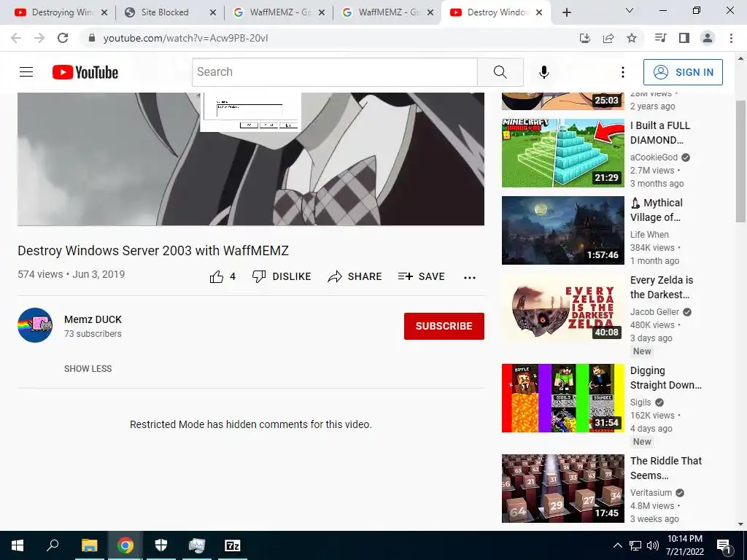Open the notification center icon
Image resolution: width=747 pixels, height=560 pixels.
click(724, 545)
